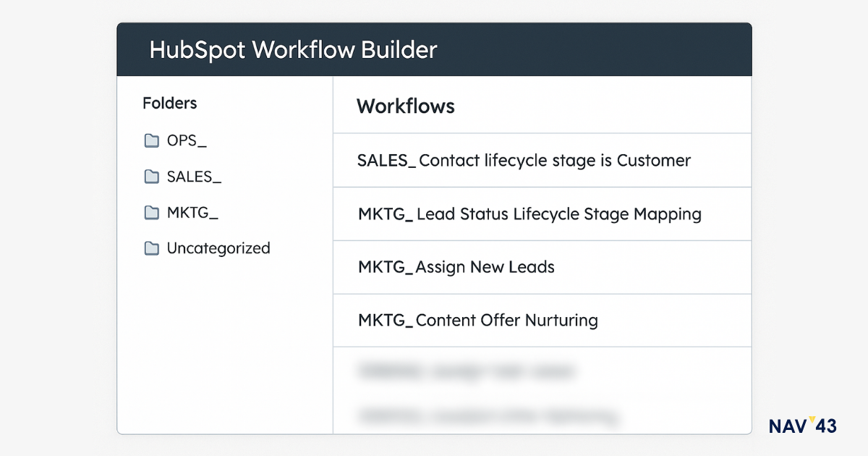Click the Uncategorized folder icon
The image size is (868, 456).
151,249
